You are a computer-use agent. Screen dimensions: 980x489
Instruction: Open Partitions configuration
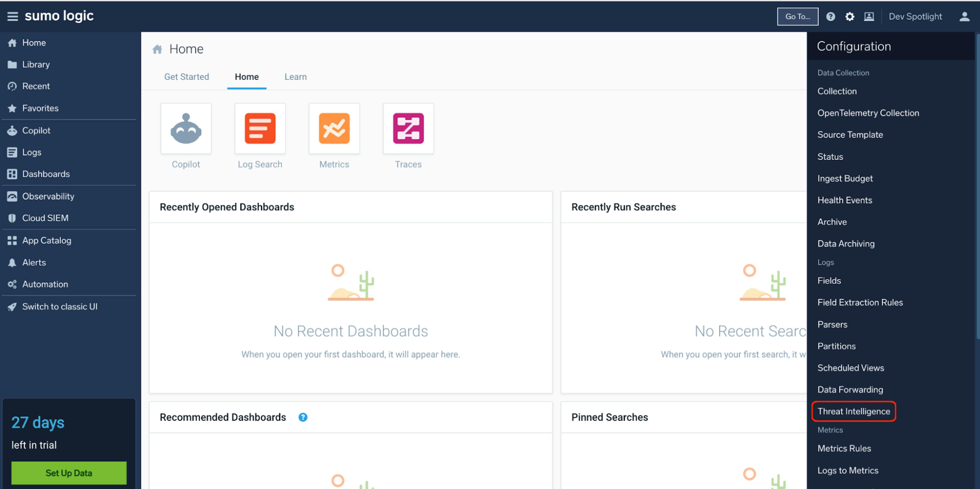(x=836, y=346)
